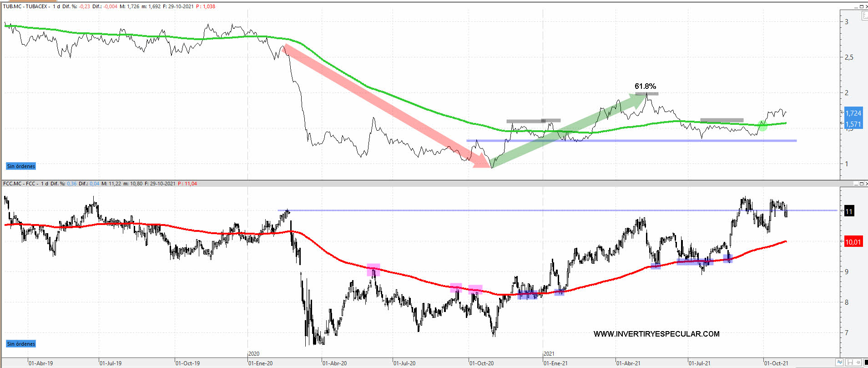Maximize the FCC chart pane
This screenshot has width=868, height=368.
tap(861, 184)
